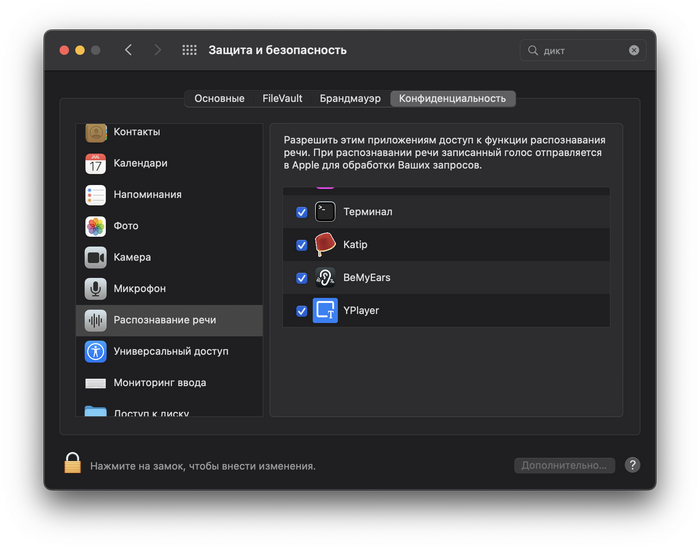Switch to the Брандмауэр tab
Image resolution: width=700 pixels, height=548 pixels.
click(350, 99)
